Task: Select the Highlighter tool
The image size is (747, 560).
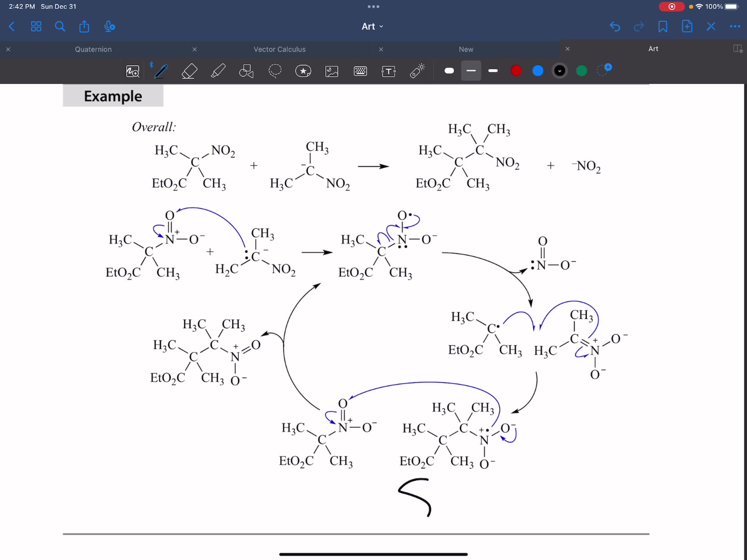Action: (218, 71)
